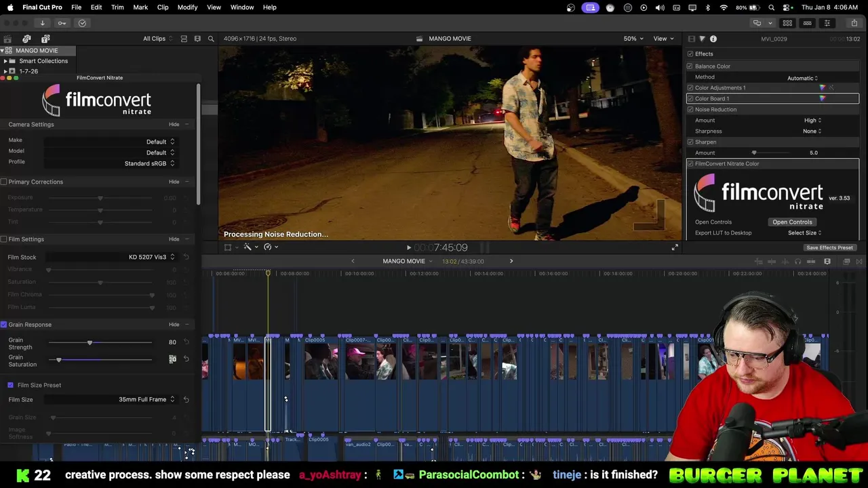Disable the Balance Color effect
The width and height of the screenshot is (868, 488).
coord(690,66)
